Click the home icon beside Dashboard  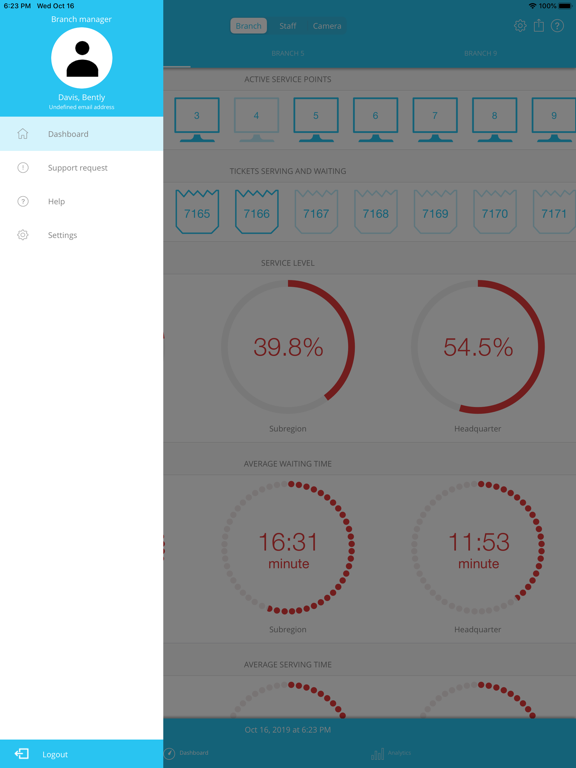[x=23, y=134]
